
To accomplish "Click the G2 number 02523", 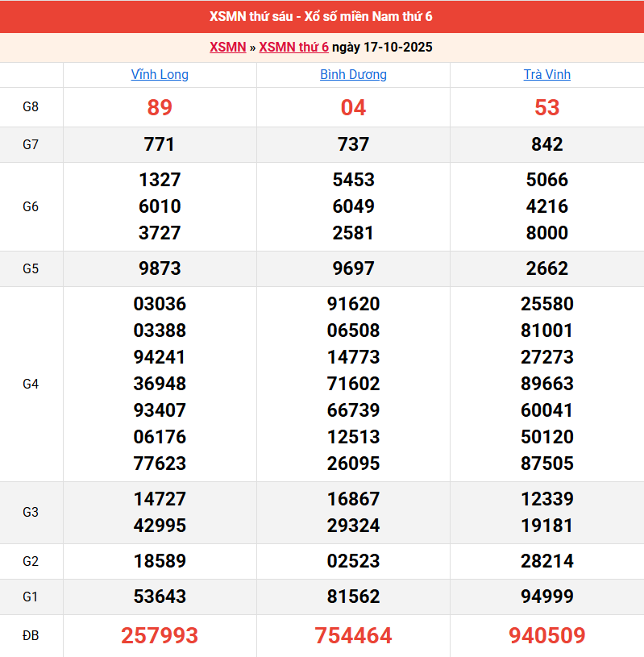I will pos(353,561).
